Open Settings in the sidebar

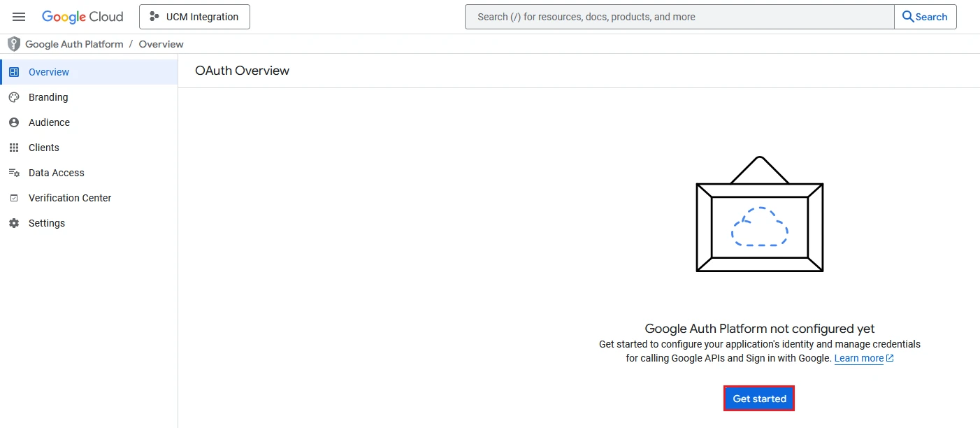coord(89,223)
